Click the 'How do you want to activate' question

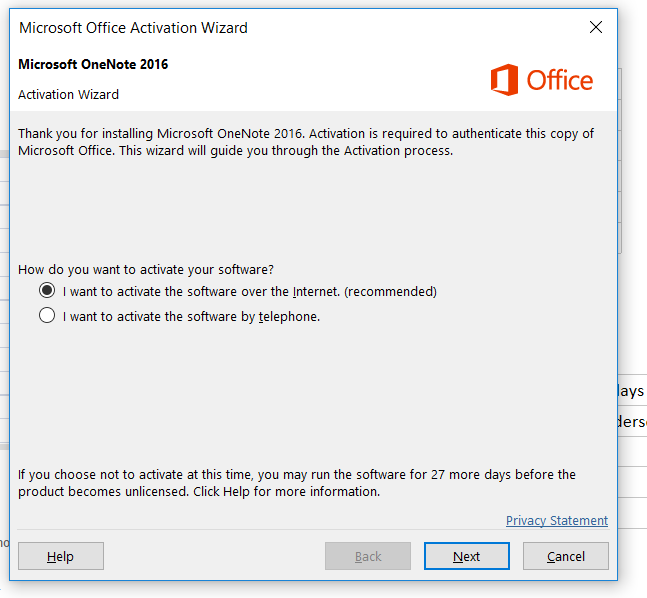point(146,269)
